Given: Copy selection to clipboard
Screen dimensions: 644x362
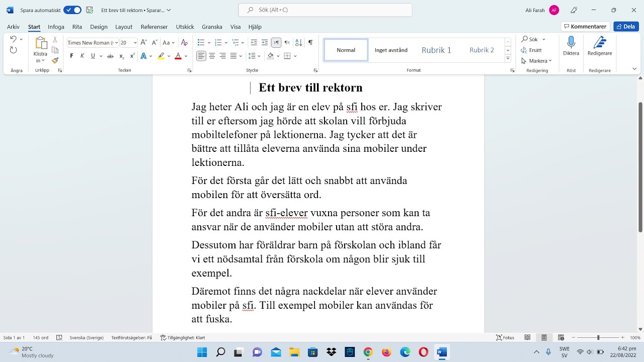Looking at the screenshot, I should [55, 50].
